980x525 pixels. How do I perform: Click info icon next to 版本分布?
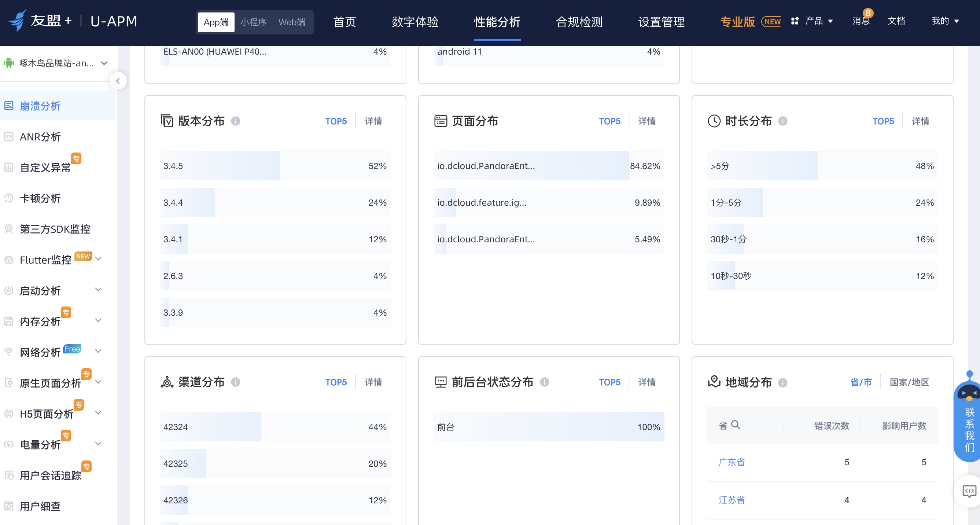point(236,121)
